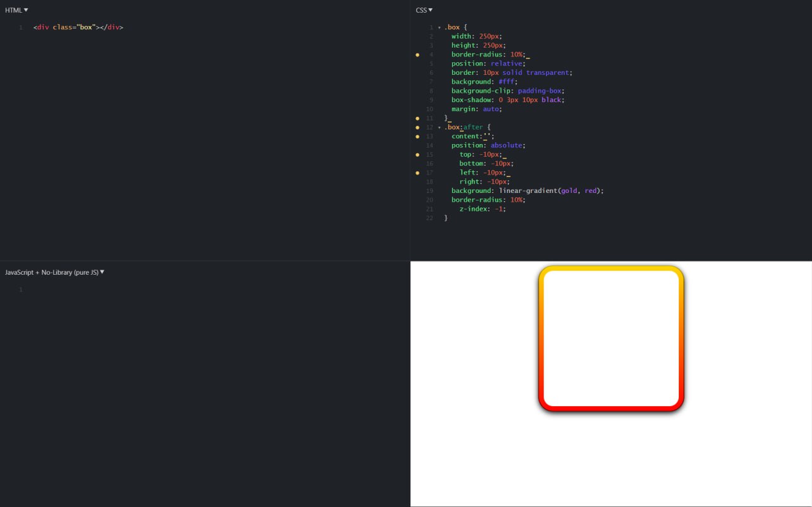Open the JavaScript + No-Library dropdown
Image resolution: width=812 pixels, height=507 pixels.
pyautogui.click(x=55, y=272)
